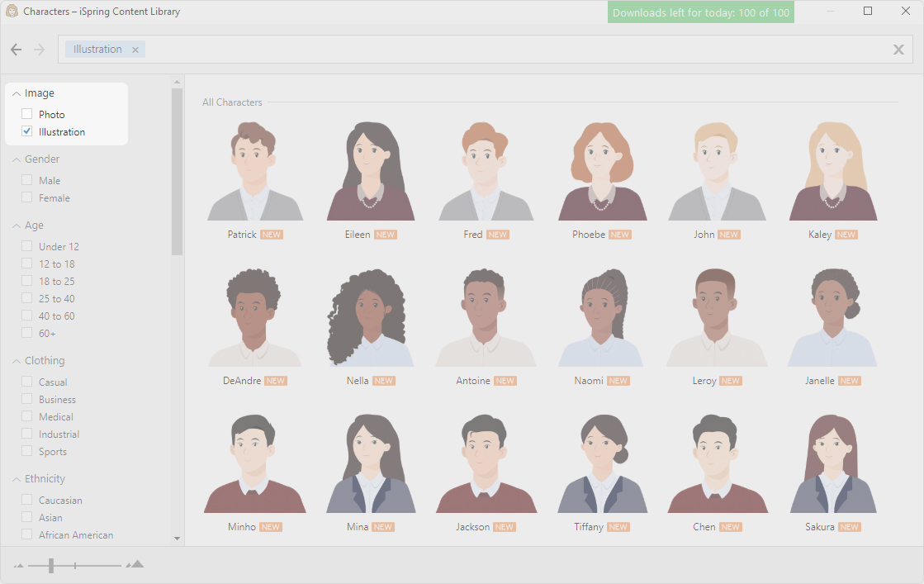Check the Caucasian ethnicity filter
This screenshot has width=924, height=584.
click(x=27, y=500)
